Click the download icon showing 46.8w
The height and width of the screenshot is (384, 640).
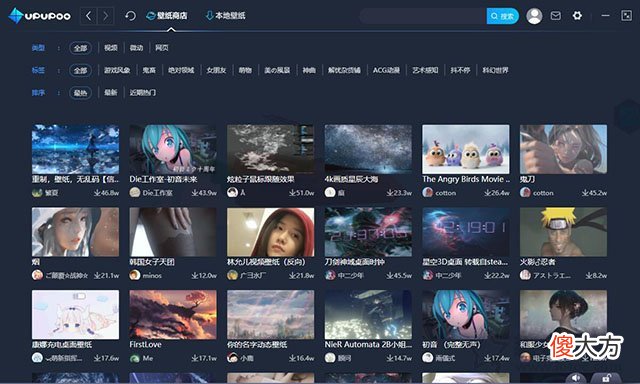coord(97,193)
